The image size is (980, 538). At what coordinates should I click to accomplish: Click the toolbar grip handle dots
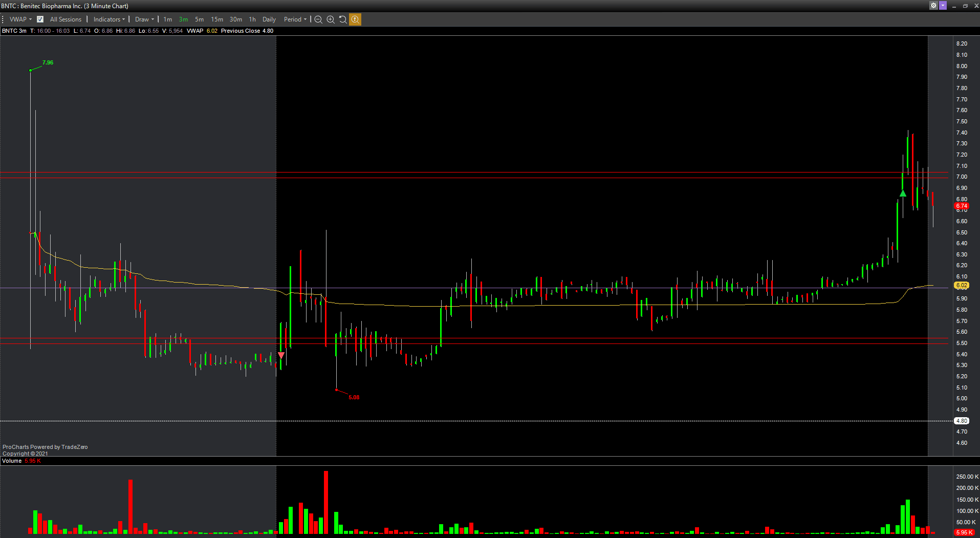coord(3,19)
